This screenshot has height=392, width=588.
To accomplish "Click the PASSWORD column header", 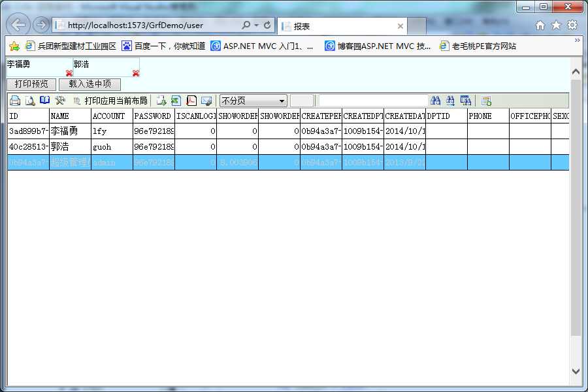I will click(x=154, y=116).
